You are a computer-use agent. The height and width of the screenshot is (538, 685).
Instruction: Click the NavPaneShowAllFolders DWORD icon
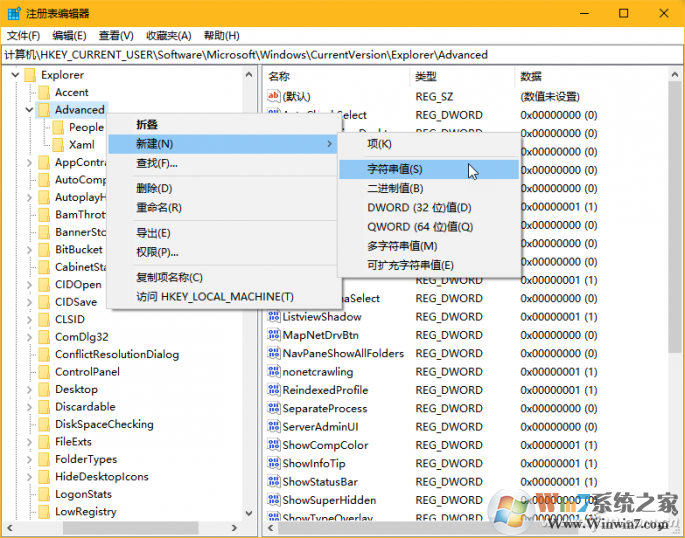pyautogui.click(x=273, y=353)
